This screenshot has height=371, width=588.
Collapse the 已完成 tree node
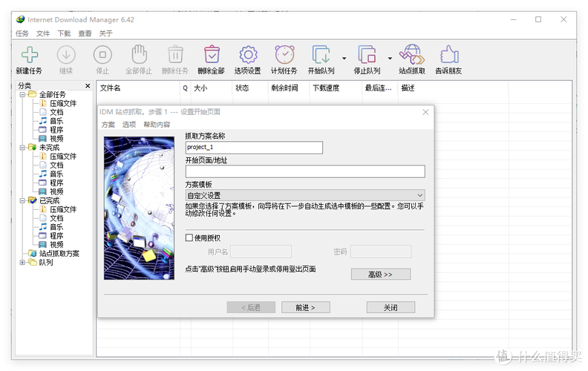coord(22,200)
